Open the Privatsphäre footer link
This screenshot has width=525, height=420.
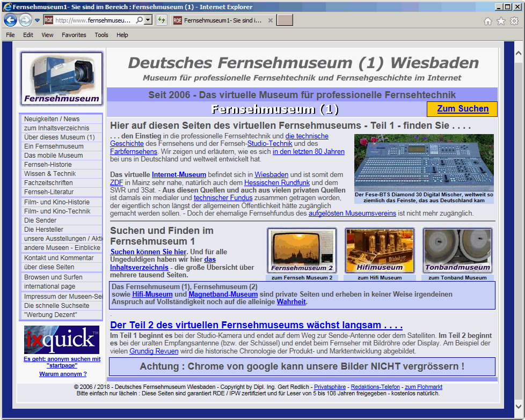click(330, 387)
